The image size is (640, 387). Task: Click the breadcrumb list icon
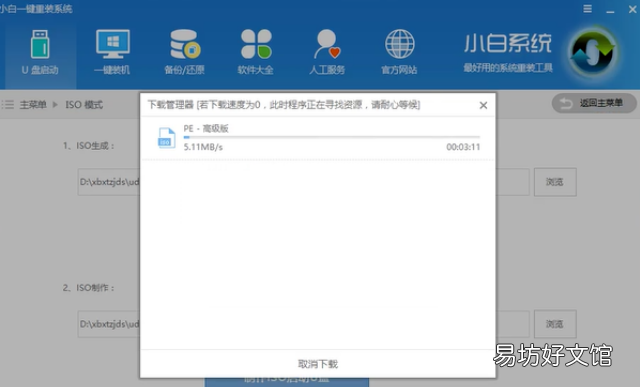(7, 105)
